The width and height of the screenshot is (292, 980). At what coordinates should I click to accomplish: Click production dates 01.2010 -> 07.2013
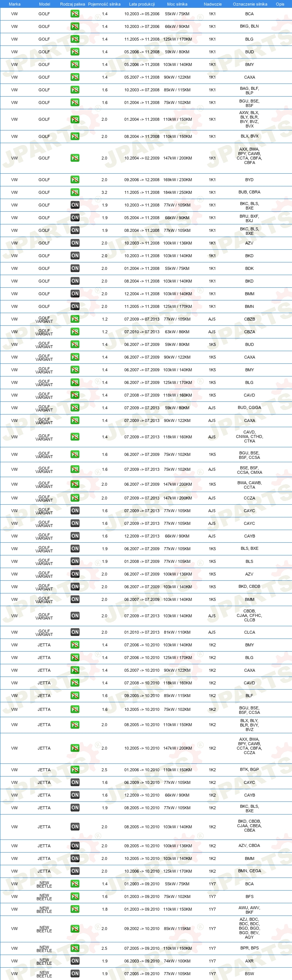point(142,632)
